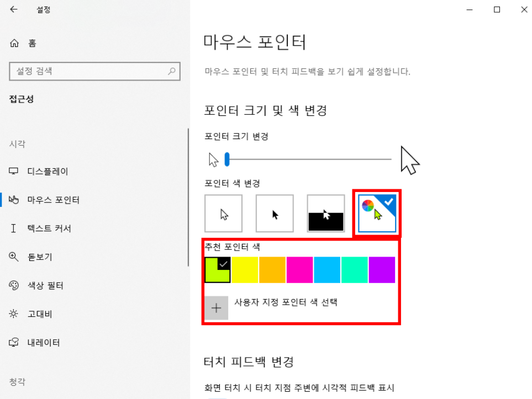532x399 pixels.
Task: Choose the black pointer color option
Action: [275, 213]
